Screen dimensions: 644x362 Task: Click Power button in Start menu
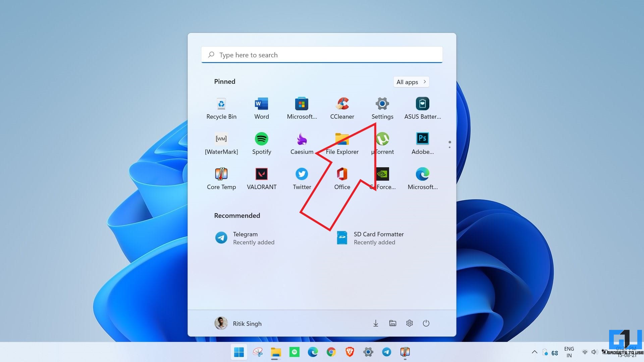[x=426, y=323]
